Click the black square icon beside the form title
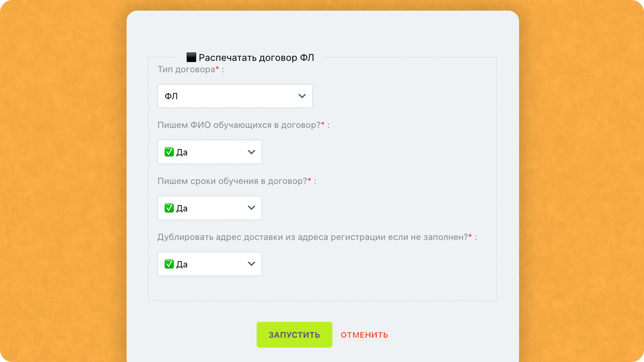 191,57
